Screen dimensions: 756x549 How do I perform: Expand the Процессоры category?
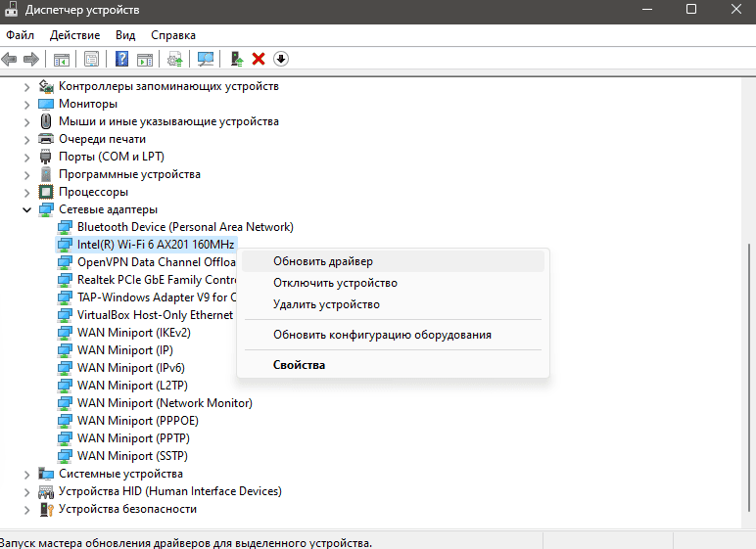[x=25, y=192]
